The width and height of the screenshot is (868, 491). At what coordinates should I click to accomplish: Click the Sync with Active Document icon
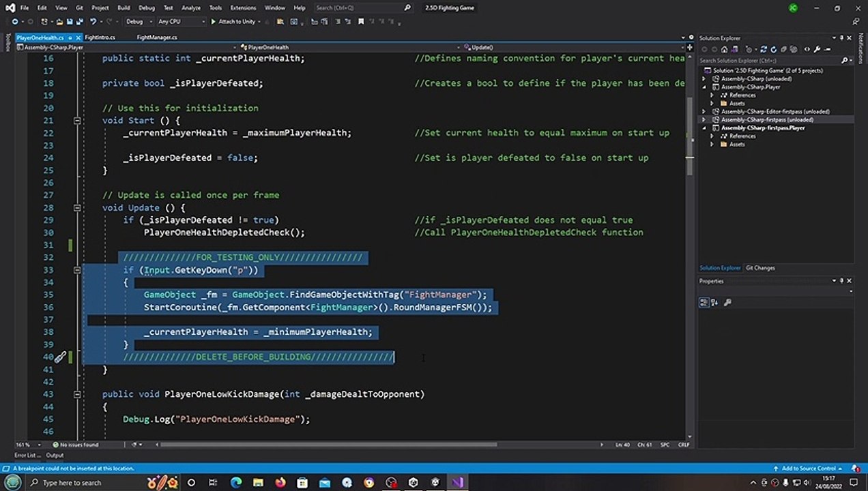(x=764, y=49)
